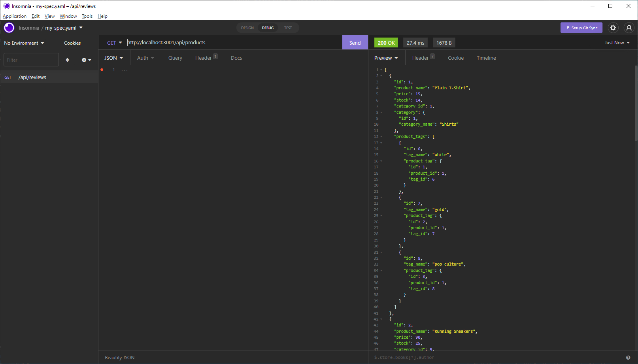Click the "Running Sneakers" value in response
The width and height of the screenshot is (638, 364).
[455, 332]
